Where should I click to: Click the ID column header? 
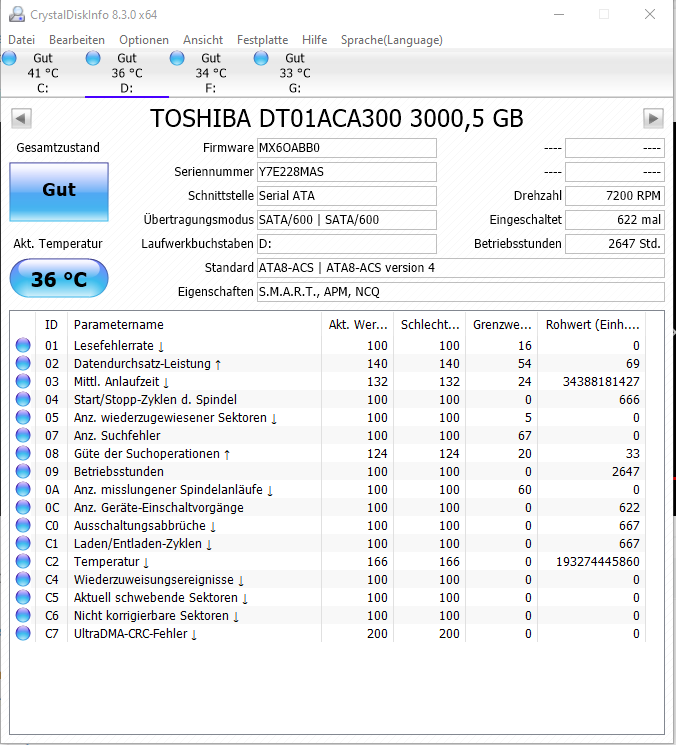coord(51,325)
